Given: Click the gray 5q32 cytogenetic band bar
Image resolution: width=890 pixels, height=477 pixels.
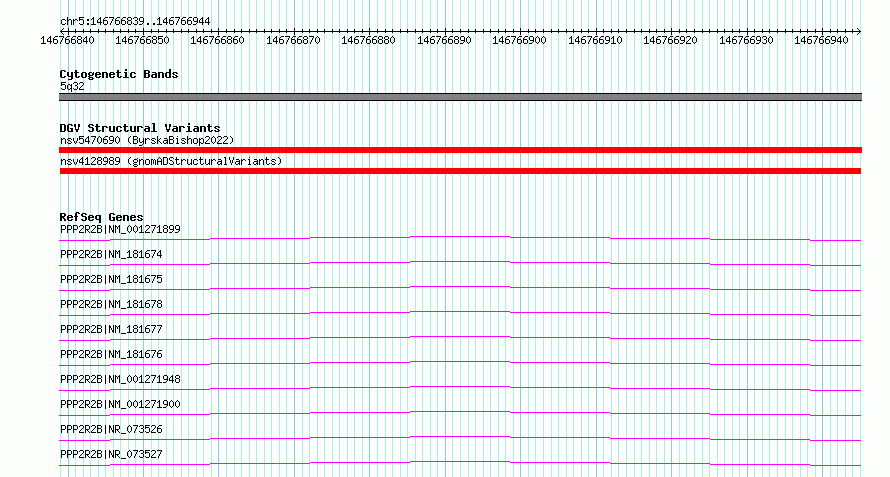Looking at the screenshot, I should 460,97.
